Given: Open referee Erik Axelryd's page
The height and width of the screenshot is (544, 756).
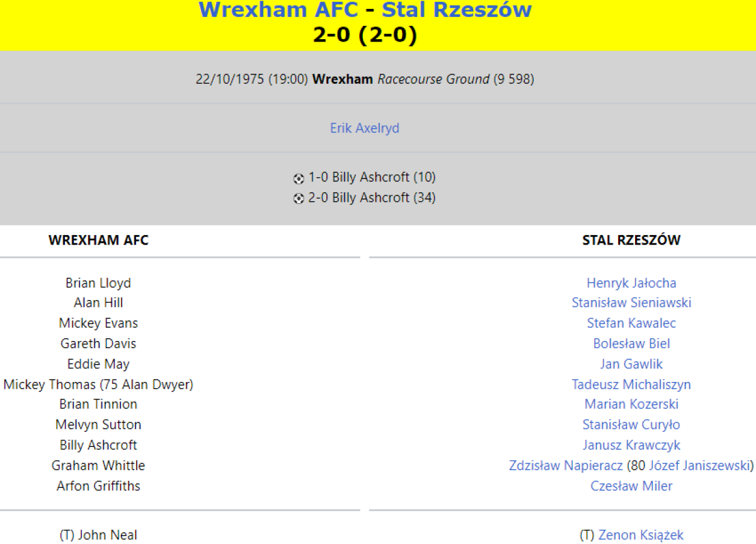Looking at the screenshot, I should click(x=365, y=128).
